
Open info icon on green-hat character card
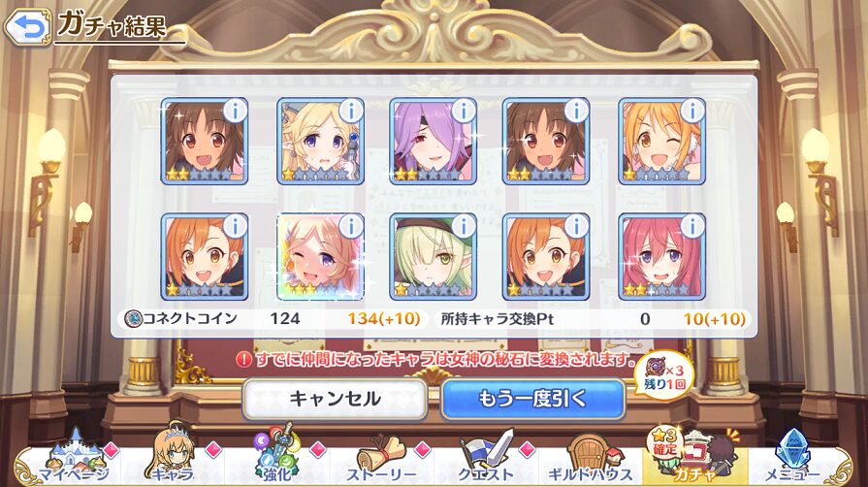point(464,226)
